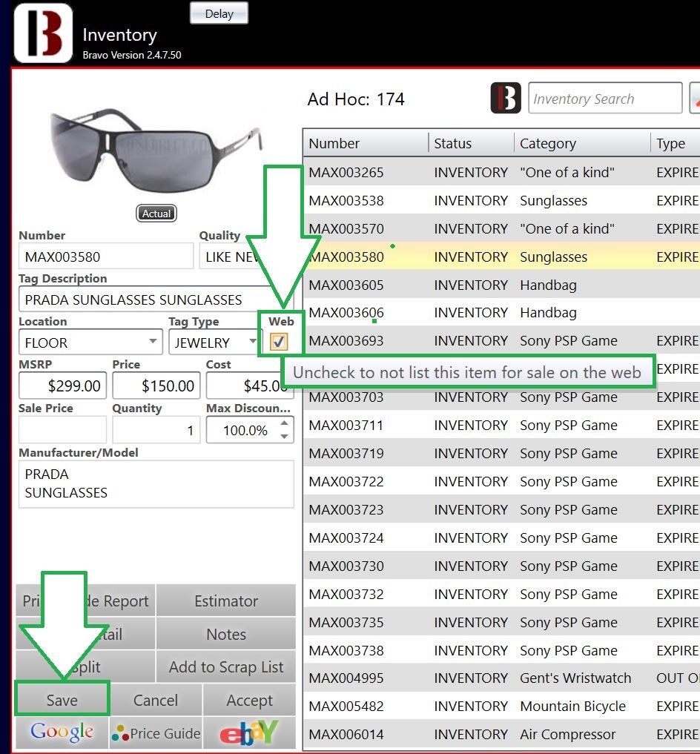Decrease Max Discount with down arrow

284,436
